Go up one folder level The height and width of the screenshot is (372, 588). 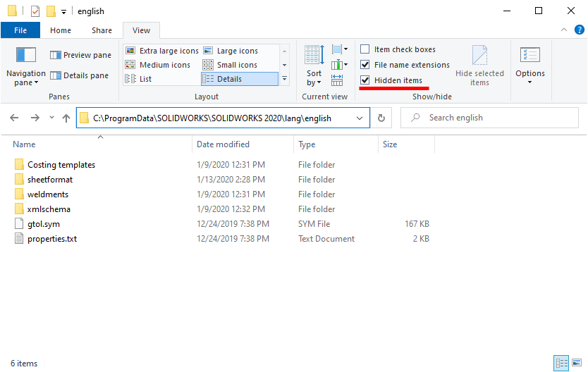point(66,118)
